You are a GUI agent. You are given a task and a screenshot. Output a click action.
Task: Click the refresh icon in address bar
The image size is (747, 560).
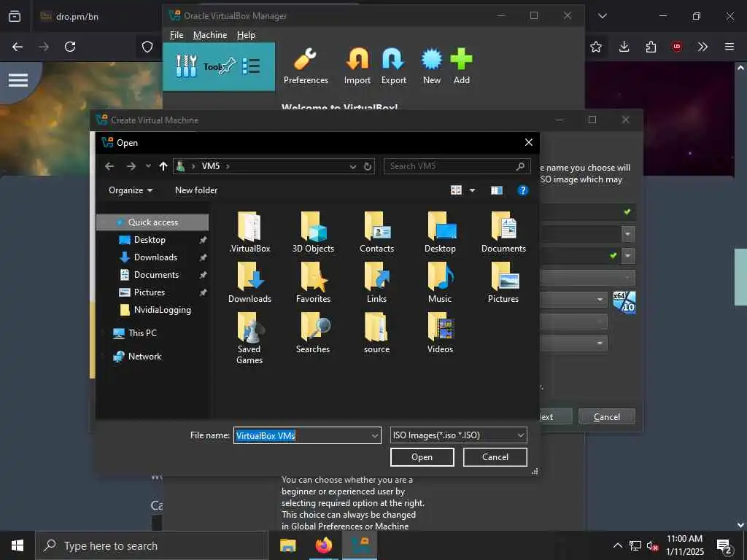(368, 166)
